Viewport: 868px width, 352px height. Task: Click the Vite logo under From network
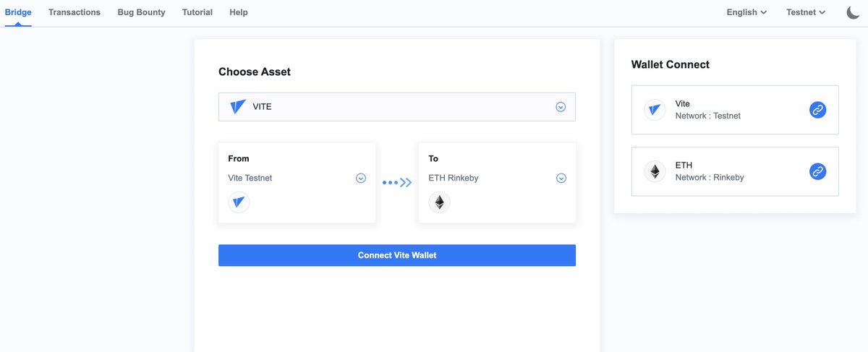239,202
